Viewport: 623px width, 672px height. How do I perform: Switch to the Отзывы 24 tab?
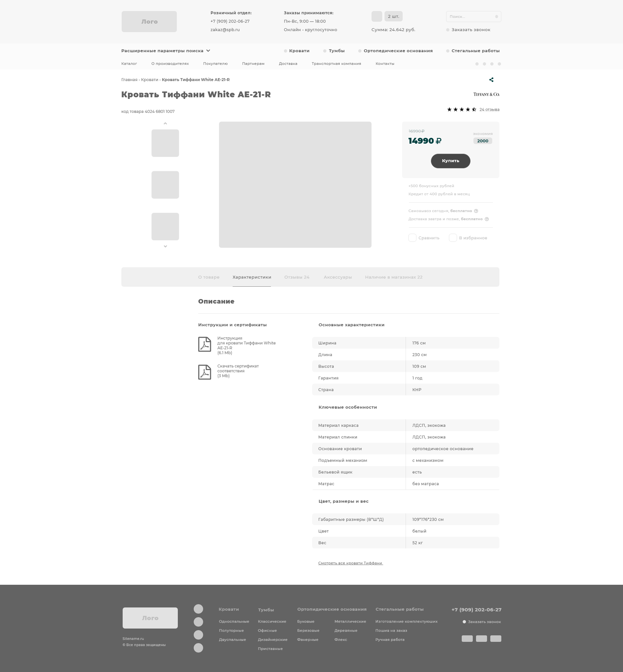tap(297, 277)
